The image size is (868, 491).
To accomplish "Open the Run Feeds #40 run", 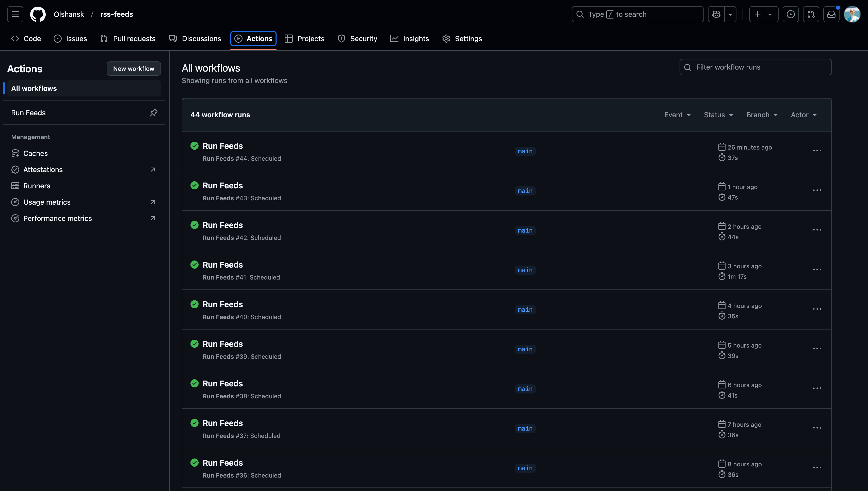I will point(222,304).
